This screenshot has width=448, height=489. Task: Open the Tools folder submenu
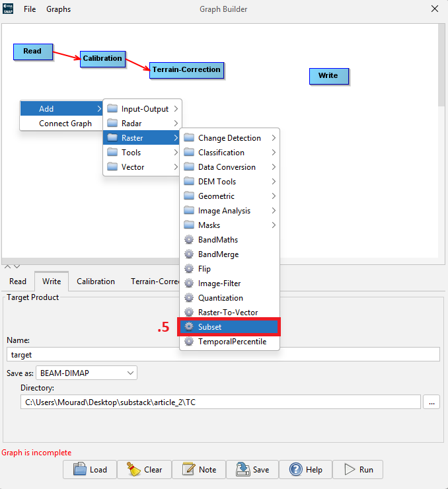[142, 153]
